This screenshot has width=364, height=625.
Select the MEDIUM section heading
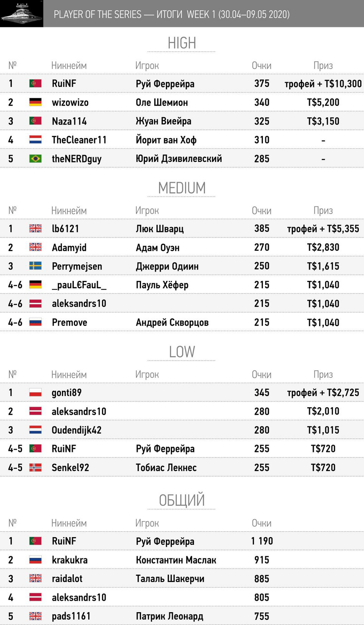pos(182,188)
